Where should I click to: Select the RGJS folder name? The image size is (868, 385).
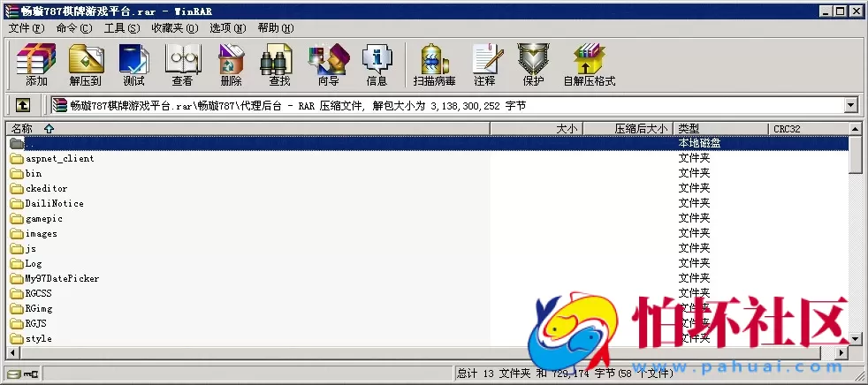tap(36, 323)
